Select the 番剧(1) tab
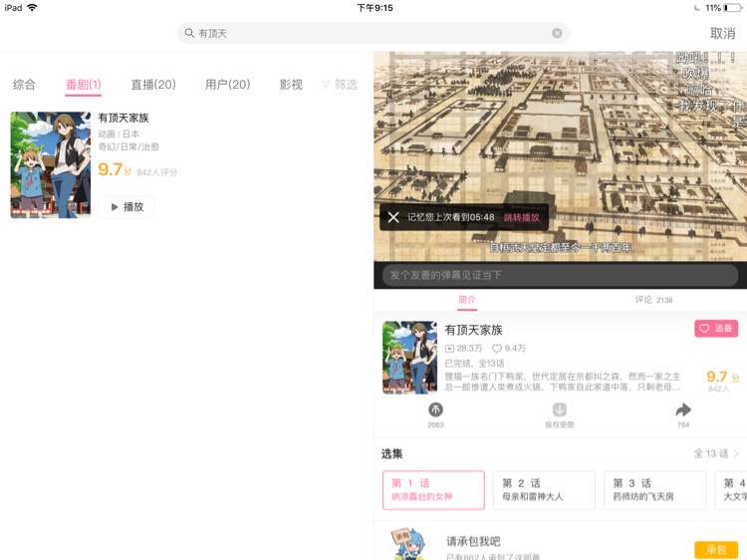This screenshot has height=560, width=747. pos(84,85)
